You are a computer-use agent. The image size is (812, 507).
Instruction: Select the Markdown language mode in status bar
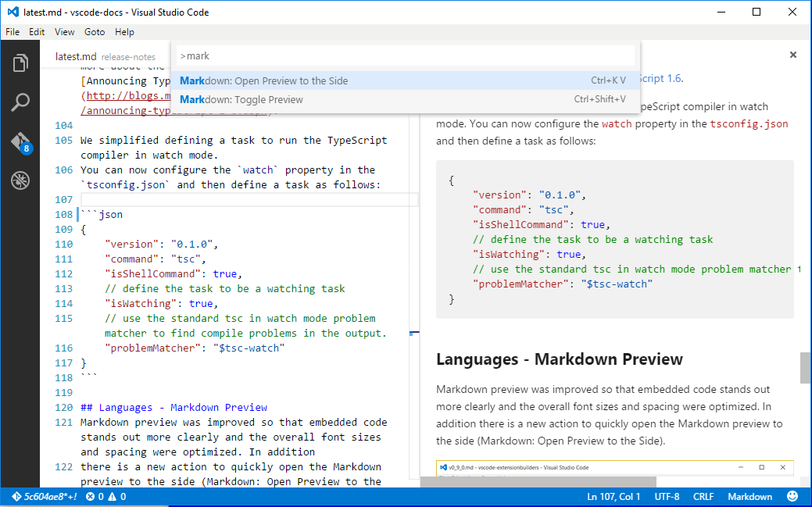tap(749, 497)
